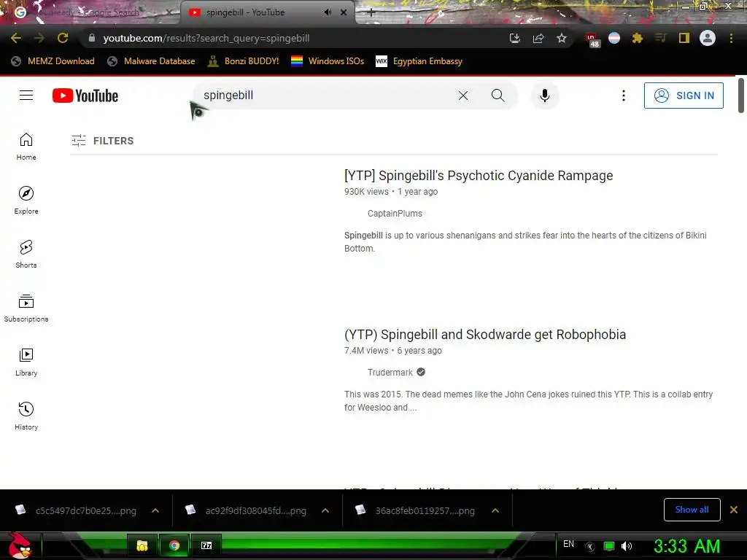Click the YouTube logo
The image size is (747, 560).
pos(85,96)
